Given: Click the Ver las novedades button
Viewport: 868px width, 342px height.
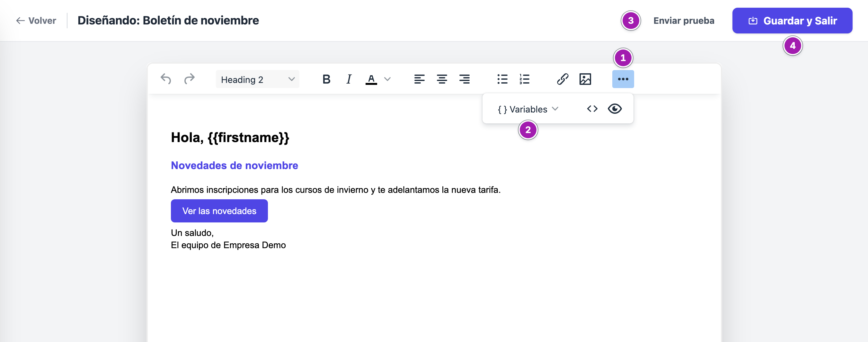Looking at the screenshot, I should 219,211.
